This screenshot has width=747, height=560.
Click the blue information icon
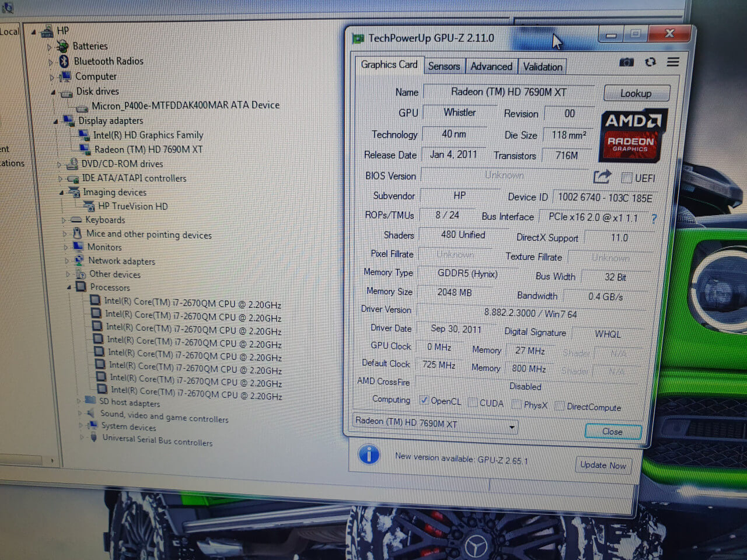[x=369, y=454]
